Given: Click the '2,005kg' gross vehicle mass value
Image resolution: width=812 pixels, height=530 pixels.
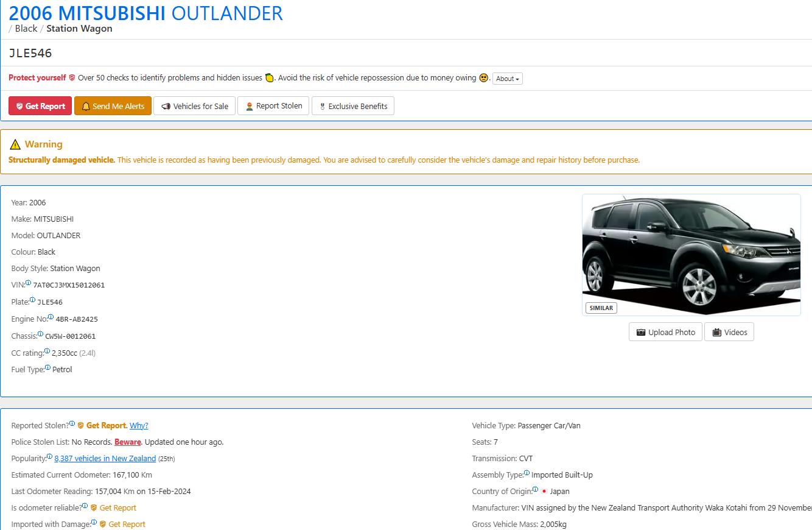Looking at the screenshot, I should pos(553,525).
